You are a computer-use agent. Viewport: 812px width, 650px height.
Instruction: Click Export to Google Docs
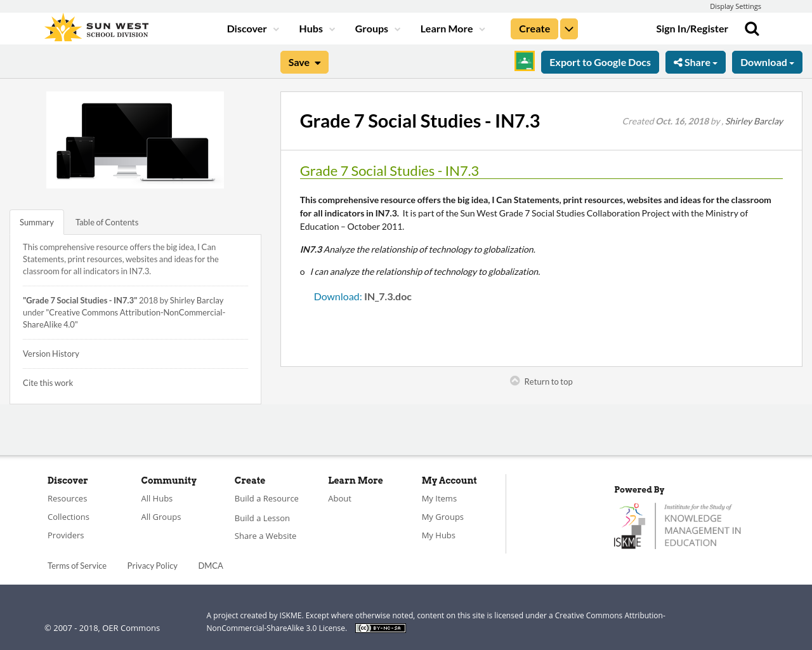599,61
